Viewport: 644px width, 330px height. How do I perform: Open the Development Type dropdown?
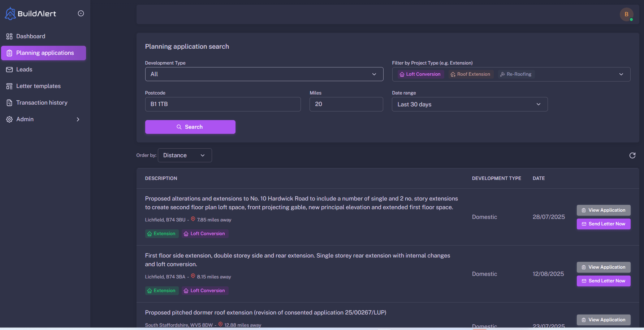264,74
